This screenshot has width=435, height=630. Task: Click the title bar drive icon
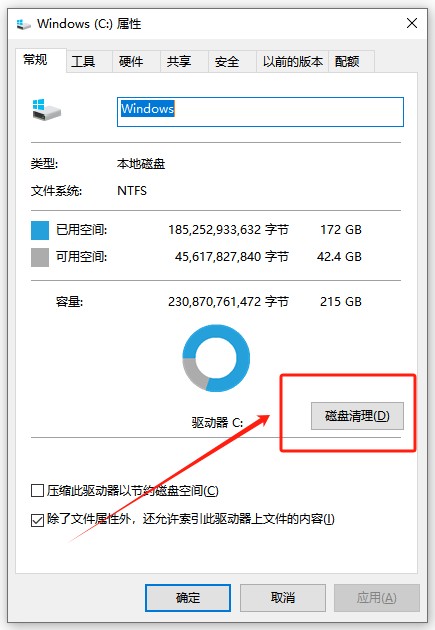24,25
